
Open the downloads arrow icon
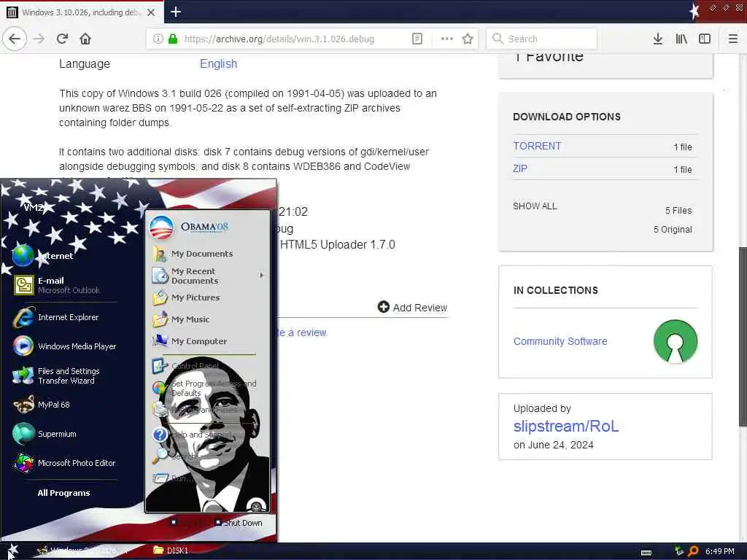pyautogui.click(x=658, y=39)
